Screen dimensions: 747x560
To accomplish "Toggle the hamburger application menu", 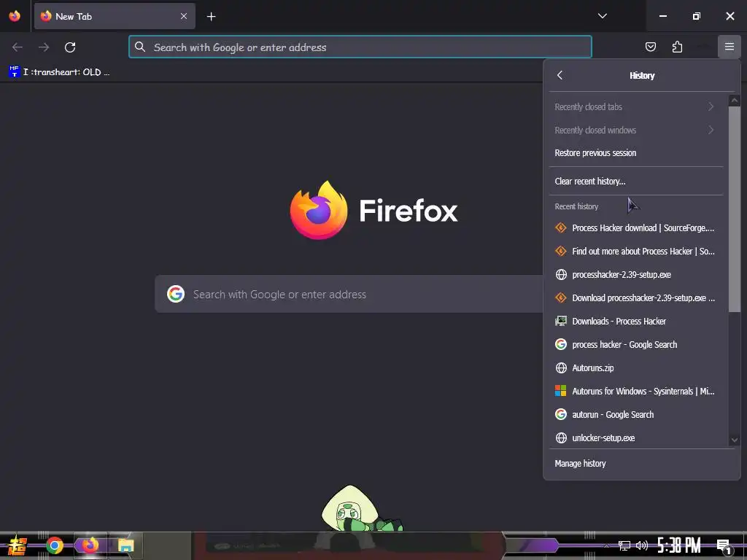I will [729, 47].
